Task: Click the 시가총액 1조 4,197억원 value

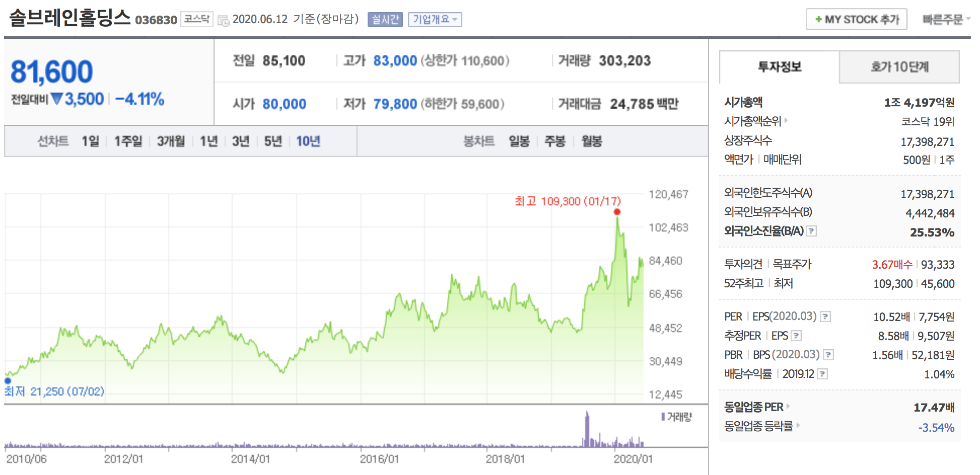Action: pyautogui.click(x=919, y=102)
